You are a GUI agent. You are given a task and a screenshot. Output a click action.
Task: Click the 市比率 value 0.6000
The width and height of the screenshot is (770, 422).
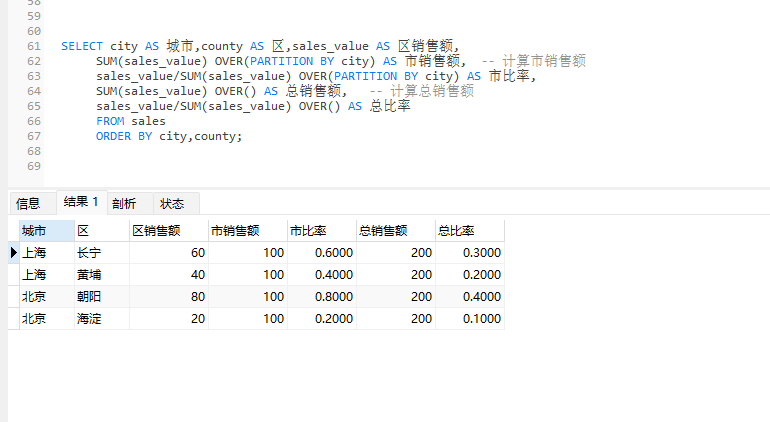pos(322,253)
